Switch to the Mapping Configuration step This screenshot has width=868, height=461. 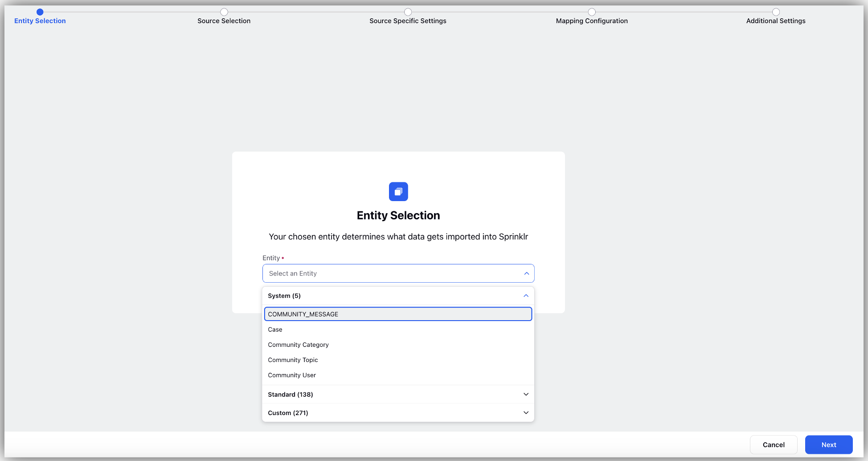592,17
